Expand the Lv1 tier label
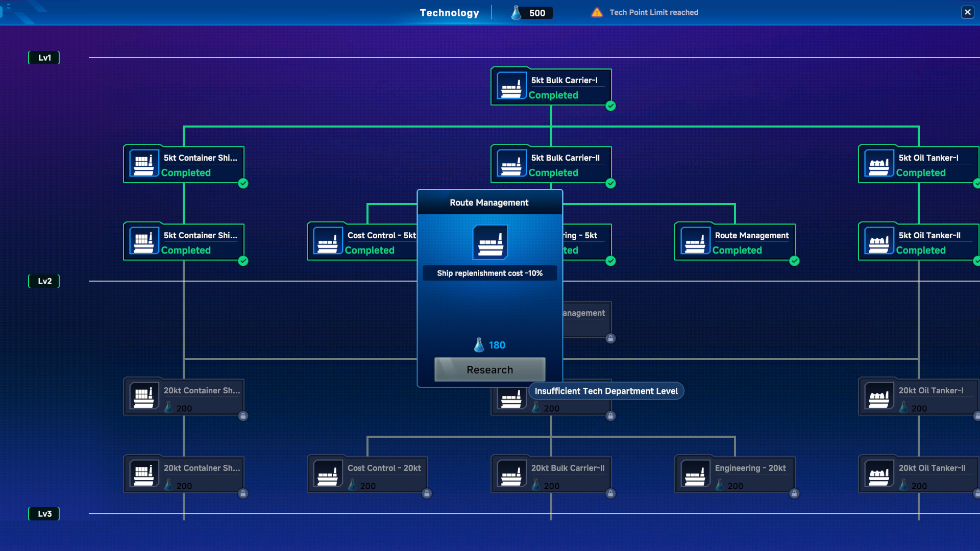The image size is (980, 551). [x=44, y=57]
